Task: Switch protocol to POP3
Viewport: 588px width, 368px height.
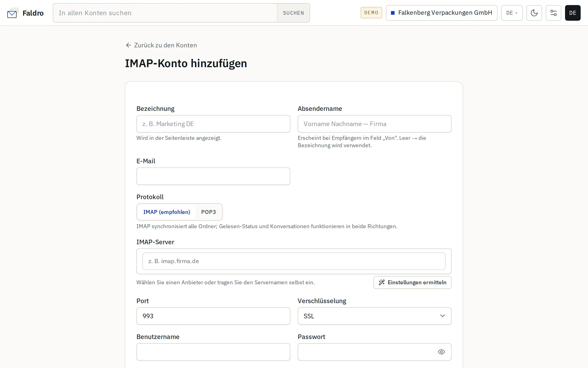Action: coord(209,212)
